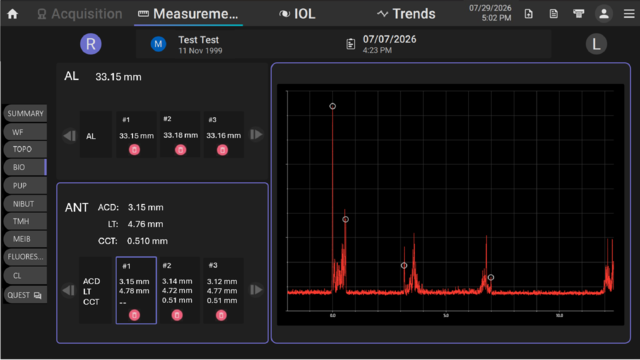Click the anterior lens marker circle
The image size is (640, 360).
(404, 265)
